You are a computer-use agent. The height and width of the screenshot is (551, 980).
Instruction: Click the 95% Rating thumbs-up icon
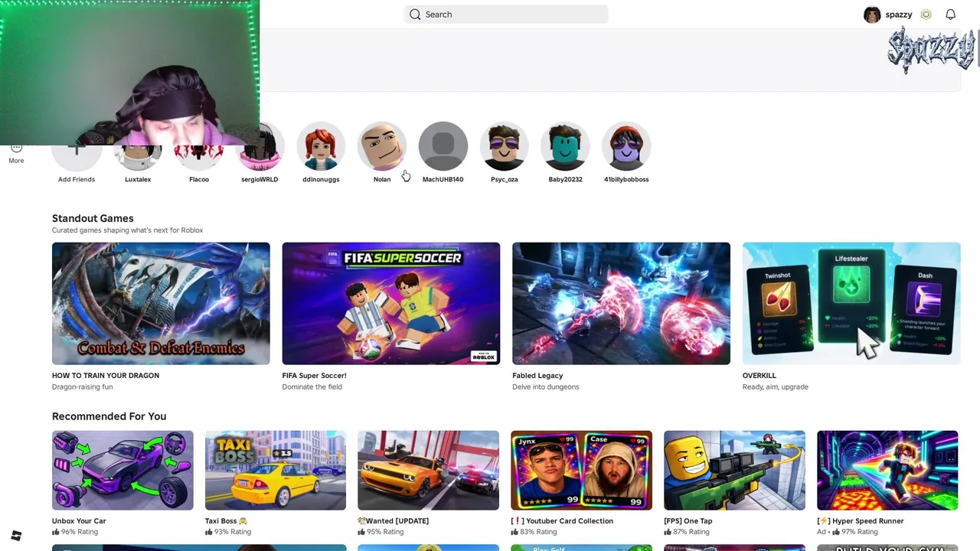[361, 532]
